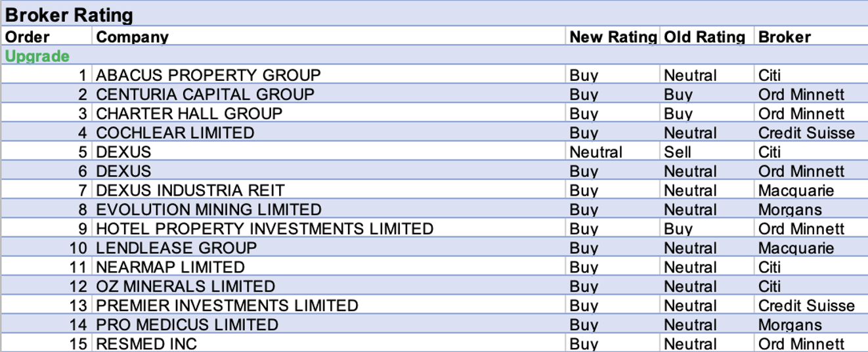Select Macquarie broker cell for LENDLEASE GROUP
Screen dimensions: 868x352
tap(796, 248)
